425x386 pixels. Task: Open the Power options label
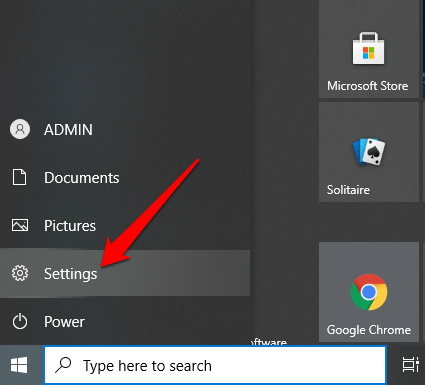[64, 322]
